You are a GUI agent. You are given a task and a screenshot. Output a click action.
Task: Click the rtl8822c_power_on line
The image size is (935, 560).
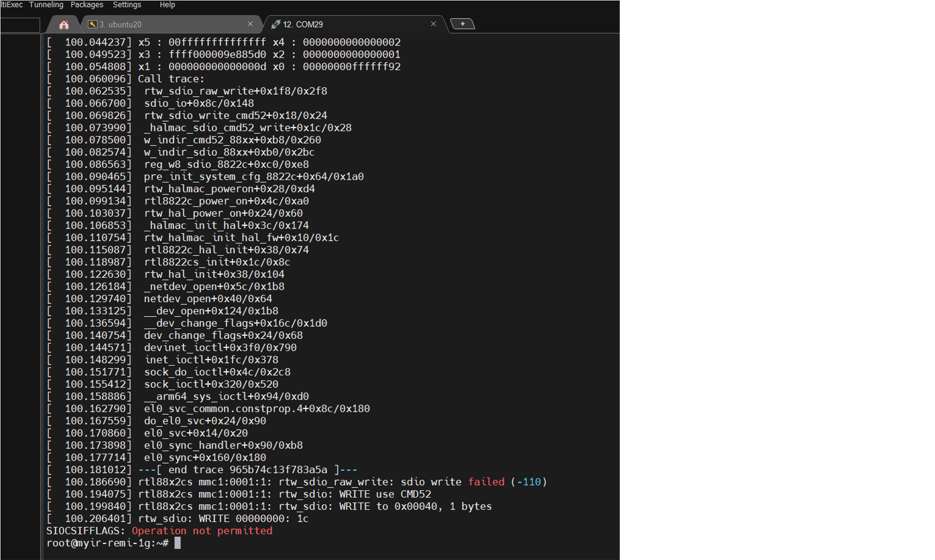click(177, 201)
